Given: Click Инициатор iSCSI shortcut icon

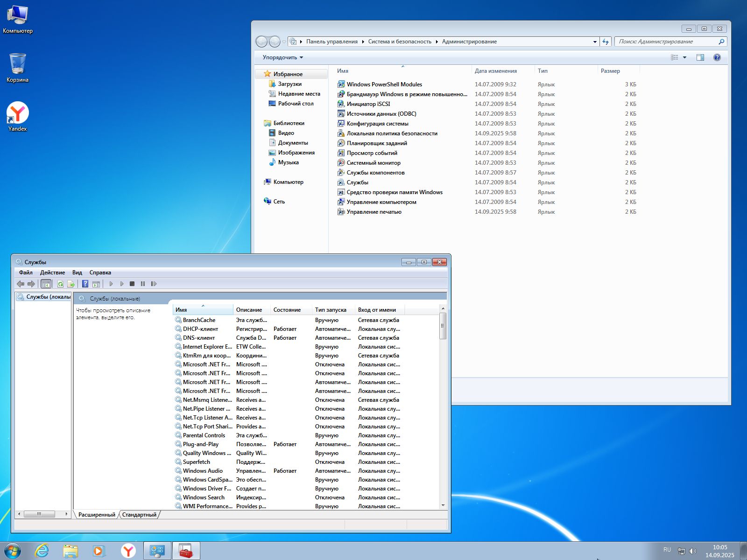Looking at the screenshot, I should (x=341, y=104).
